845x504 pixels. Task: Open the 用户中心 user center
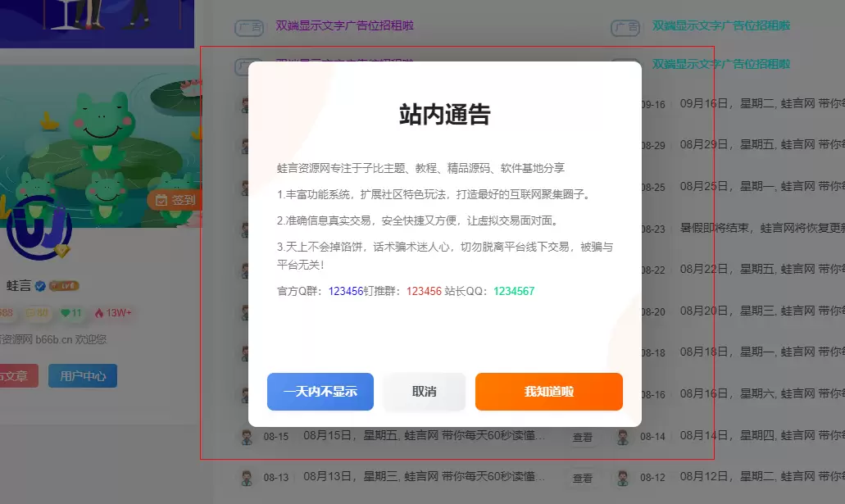[82, 375]
